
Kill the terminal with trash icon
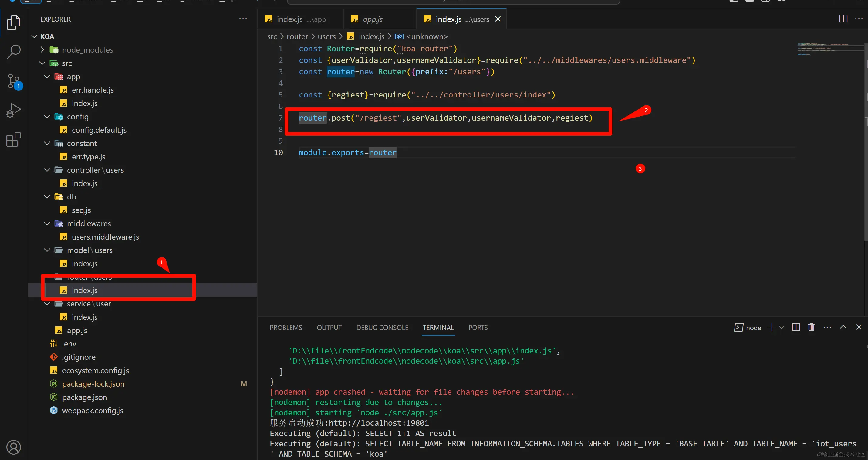point(811,327)
